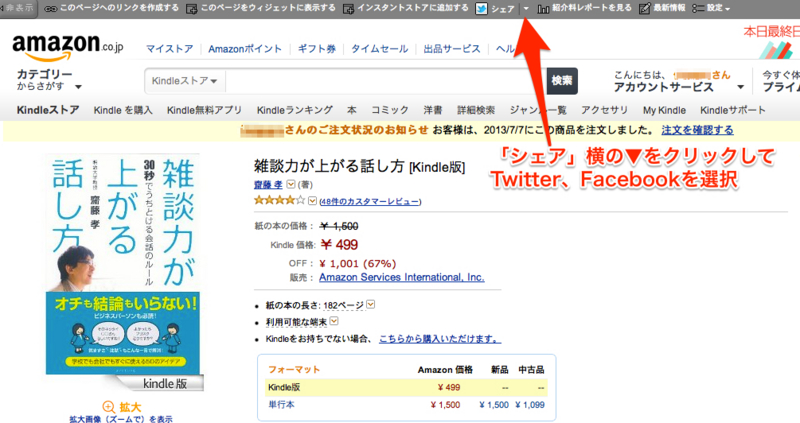Click the 拡大 magnifier icon under book cover
Screen dimensions: 800x423
pos(109,407)
